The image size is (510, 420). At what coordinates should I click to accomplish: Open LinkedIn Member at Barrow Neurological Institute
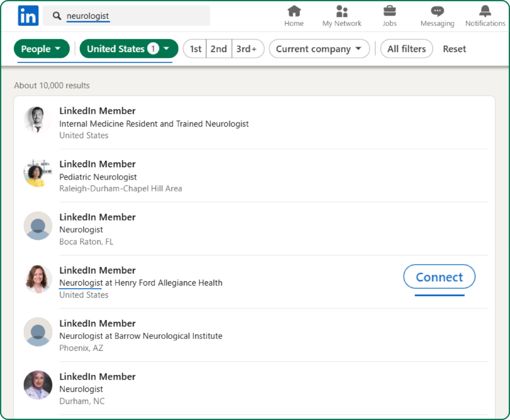coord(97,323)
